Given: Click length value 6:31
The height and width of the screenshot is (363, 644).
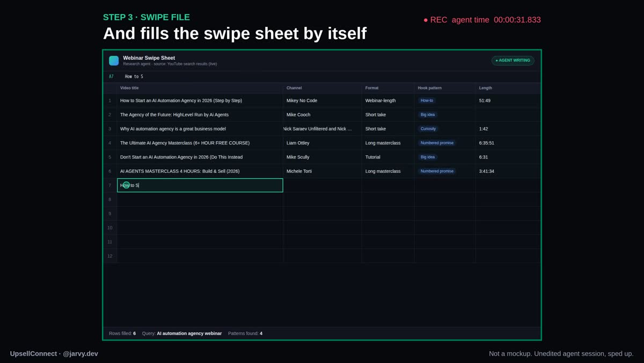Looking at the screenshot, I should tap(484, 157).
